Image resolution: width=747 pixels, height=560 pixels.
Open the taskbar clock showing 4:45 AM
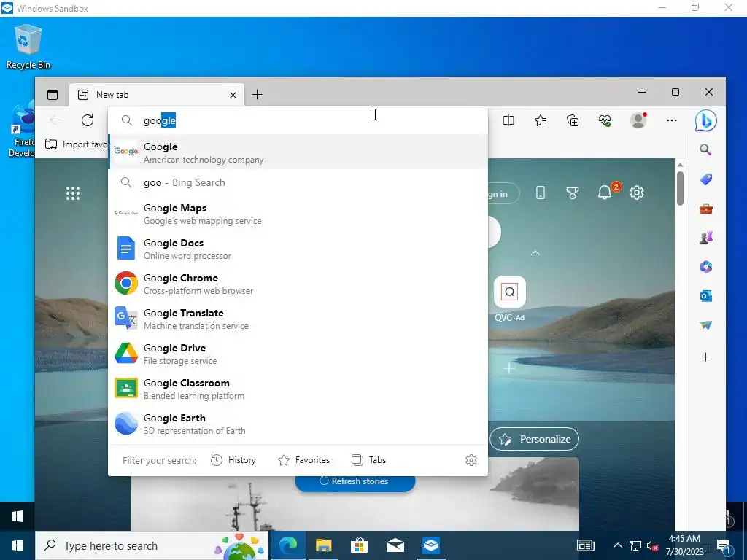[684, 545]
